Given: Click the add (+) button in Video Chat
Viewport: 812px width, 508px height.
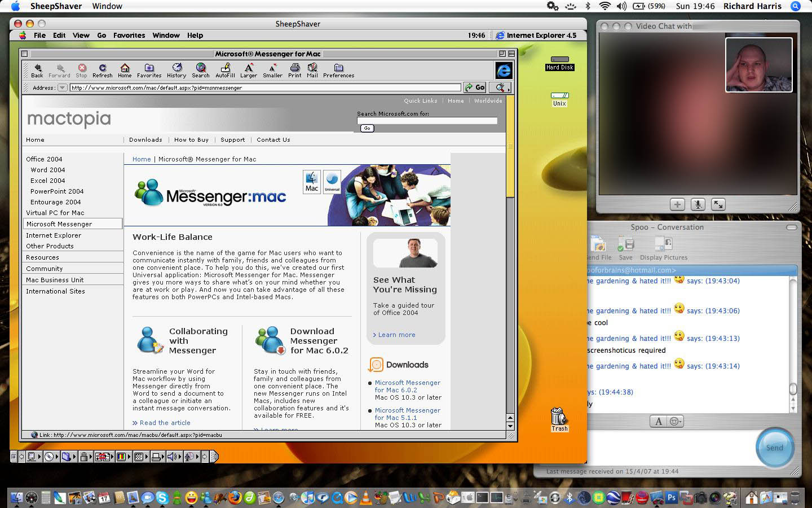Looking at the screenshot, I should tap(677, 204).
